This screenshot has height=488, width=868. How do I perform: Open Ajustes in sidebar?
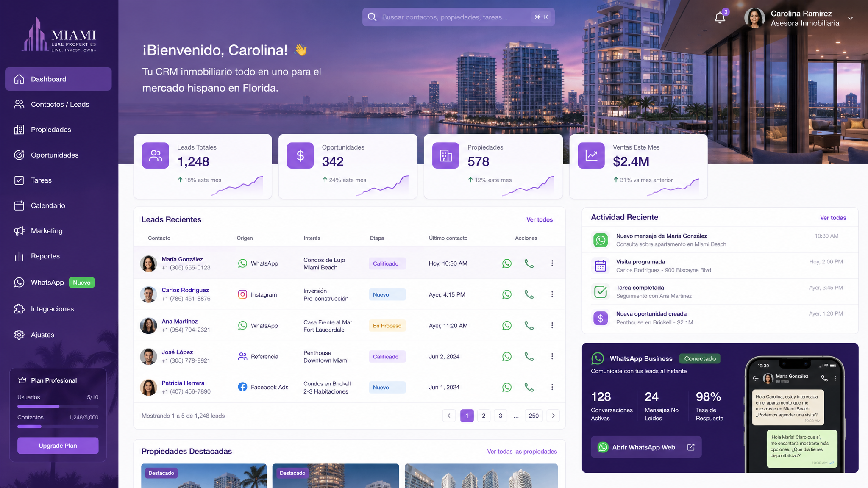point(58,335)
